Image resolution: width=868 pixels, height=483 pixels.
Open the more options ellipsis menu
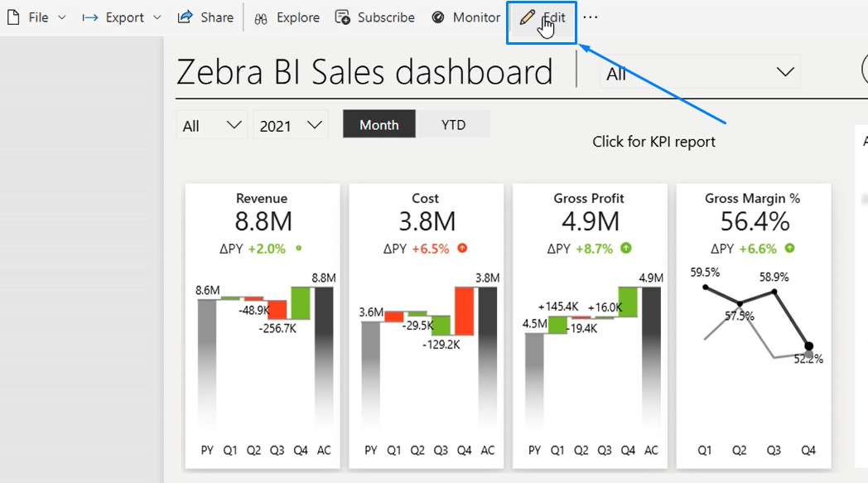[590, 17]
